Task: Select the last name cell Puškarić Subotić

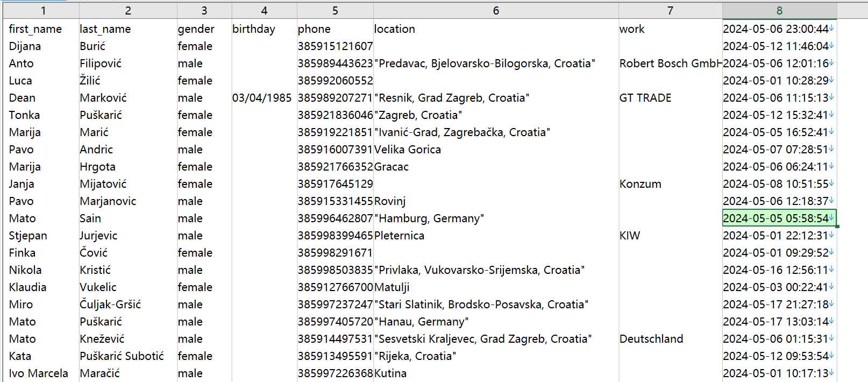Action: 128,356
